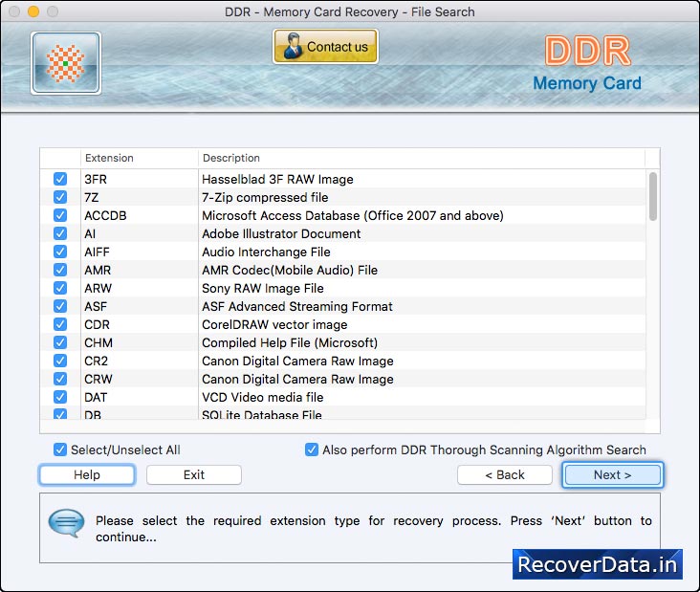Uncheck the 3FR extension checkbox
This screenshot has height=592, width=700.
coord(60,179)
